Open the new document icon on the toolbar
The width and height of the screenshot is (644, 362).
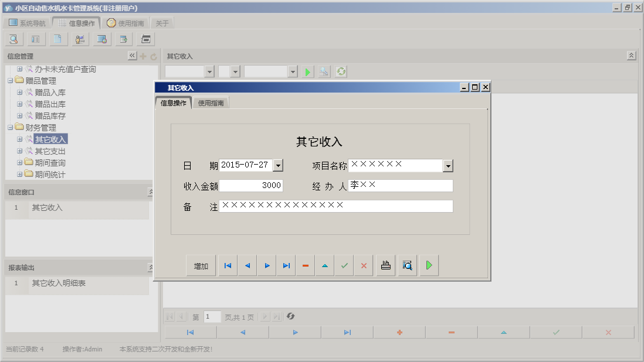tap(57, 39)
